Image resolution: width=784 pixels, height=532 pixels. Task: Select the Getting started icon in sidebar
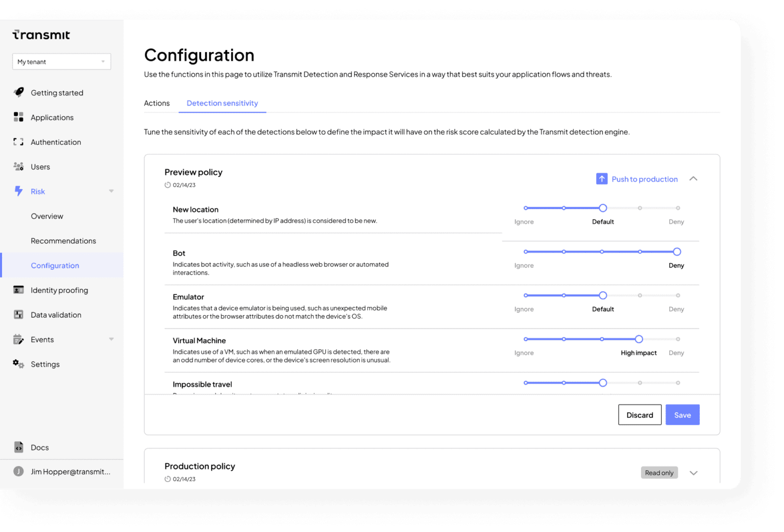(18, 92)
